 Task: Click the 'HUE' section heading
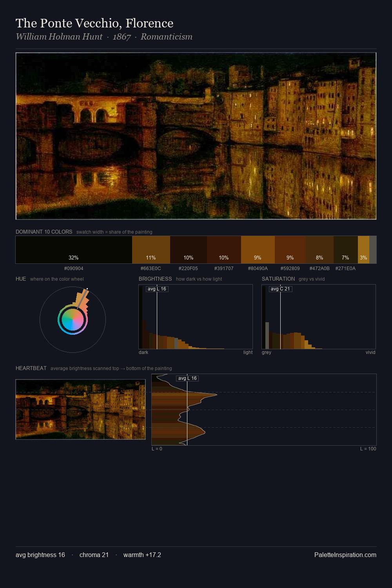(21, 279)
